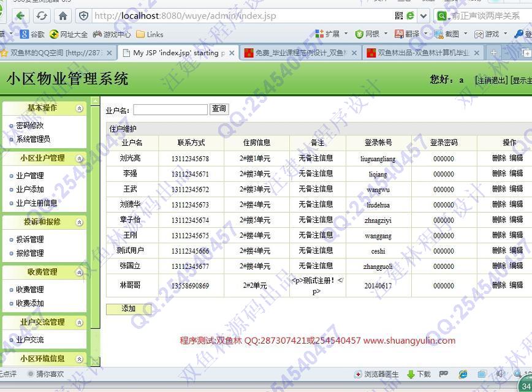This screenshot has width=532, height=392.
Task: Close the 双鱼林出品 tab
Action: (x=477, y=53)
